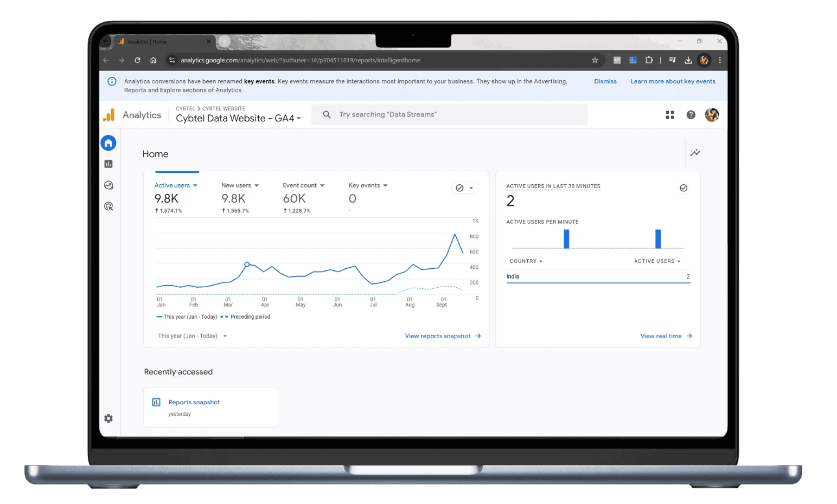Click the 'Try searching Data Streams' search field
Screen dimensions: 837x504
coord(449,114)
